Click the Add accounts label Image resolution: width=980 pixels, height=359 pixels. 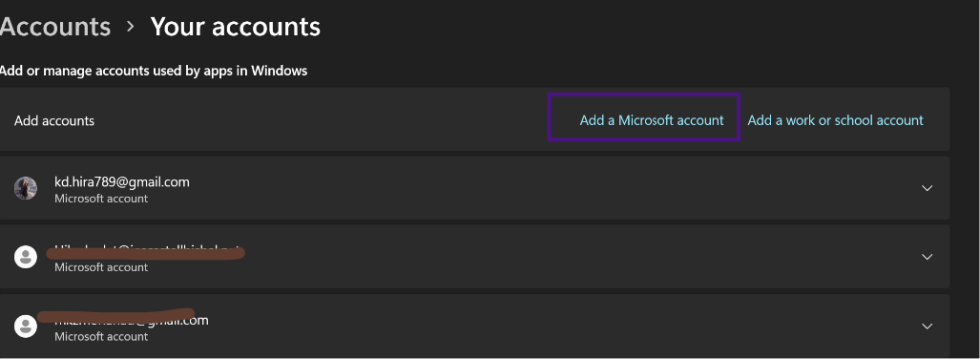[x=54, y=120]
